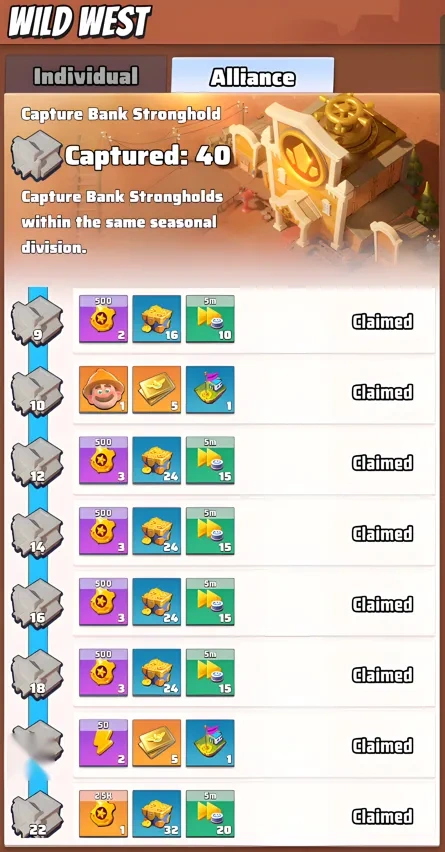Select the Alliance tab
445x852 pixels.
253,77
